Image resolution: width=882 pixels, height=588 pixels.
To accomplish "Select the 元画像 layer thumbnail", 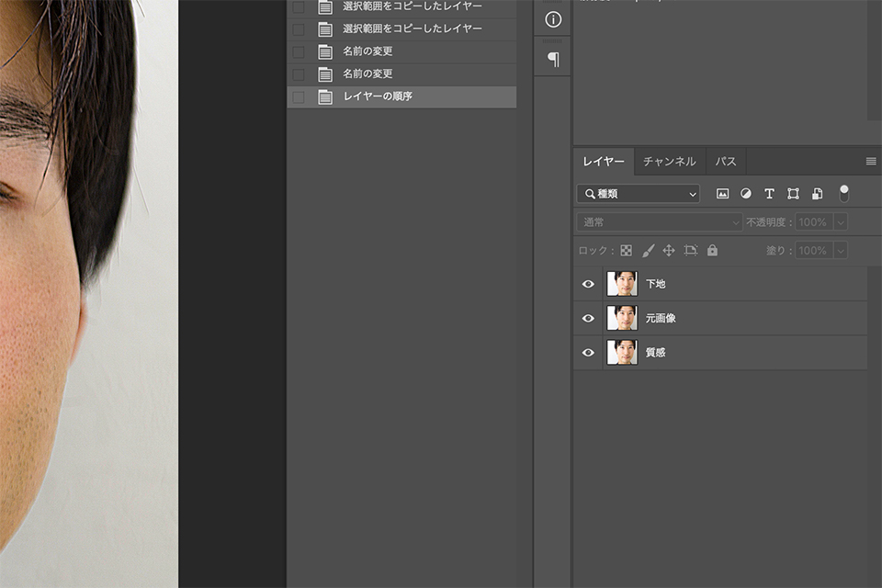I will [622, 318].
